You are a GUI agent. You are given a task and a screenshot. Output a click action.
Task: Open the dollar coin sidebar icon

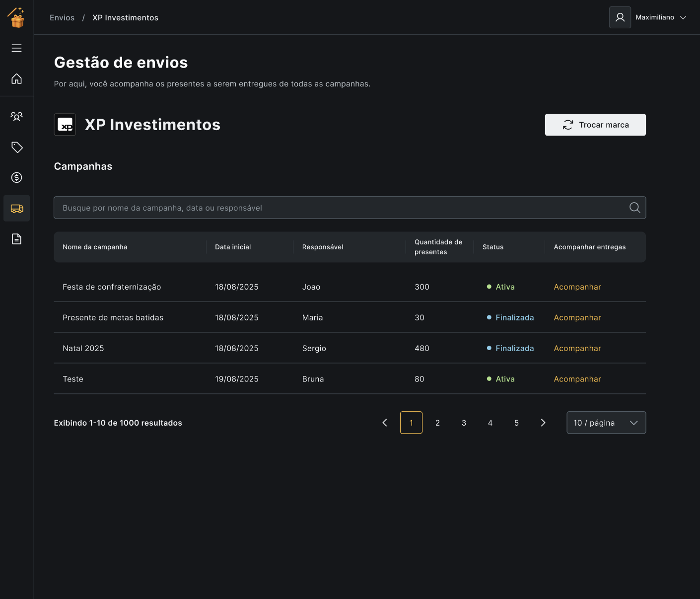(16, 177)
